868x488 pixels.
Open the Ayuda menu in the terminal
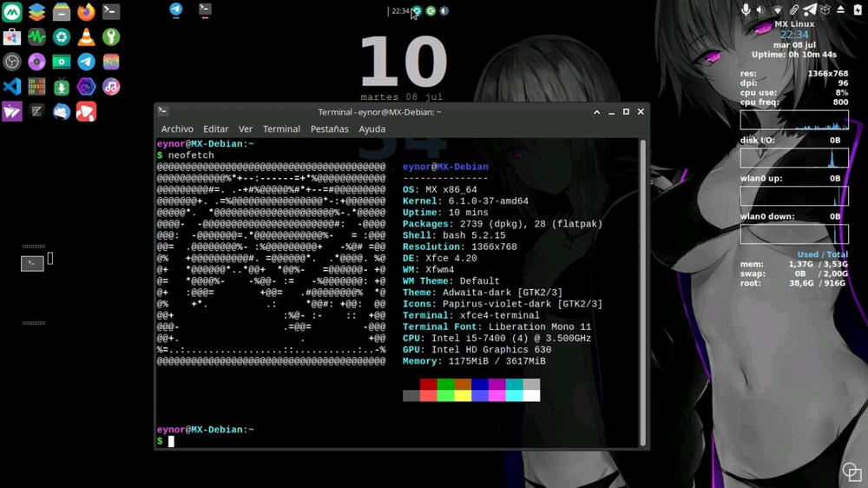[372, 129]
